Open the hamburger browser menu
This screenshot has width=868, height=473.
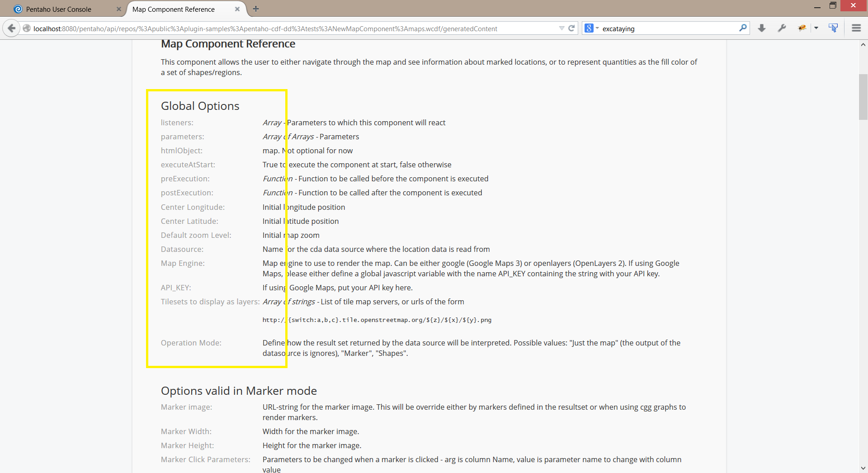tap(856, 28)
